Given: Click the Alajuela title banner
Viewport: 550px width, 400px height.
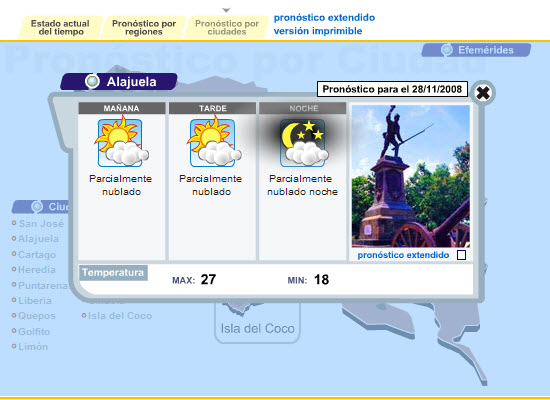Looking at the screenshot, I should (x=119, y=81).
